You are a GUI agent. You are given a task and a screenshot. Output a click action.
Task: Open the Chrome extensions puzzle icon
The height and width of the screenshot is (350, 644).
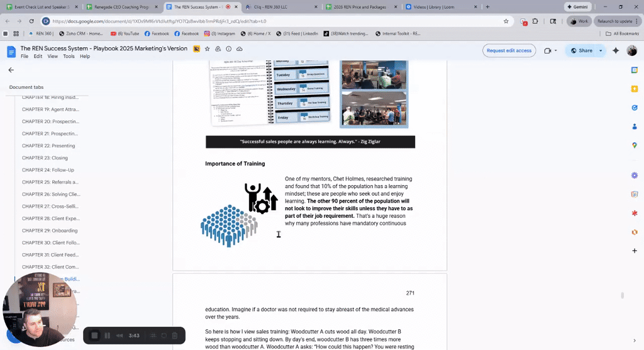coord(535,21)
